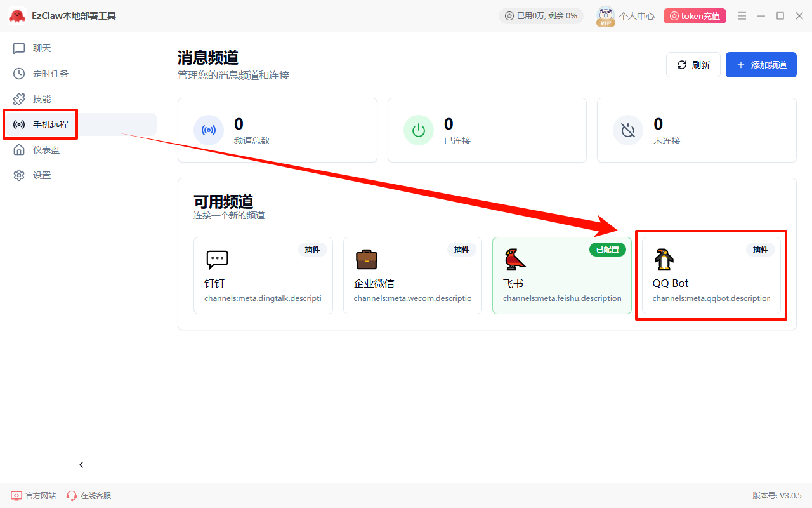The height and width of the screenshot is (508, 812).
Task: Open 定时任务 scheduled tasks page
Action: tap(50, 74)
